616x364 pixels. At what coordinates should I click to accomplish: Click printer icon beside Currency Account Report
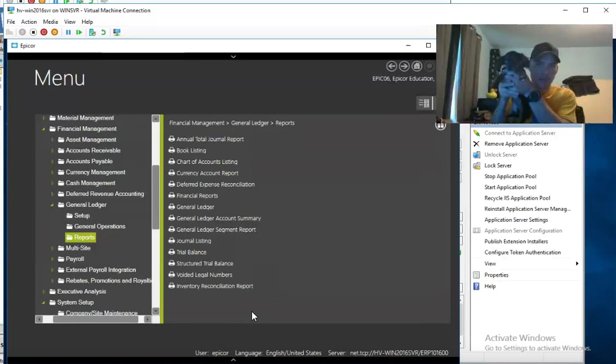(x=172, y=173)
